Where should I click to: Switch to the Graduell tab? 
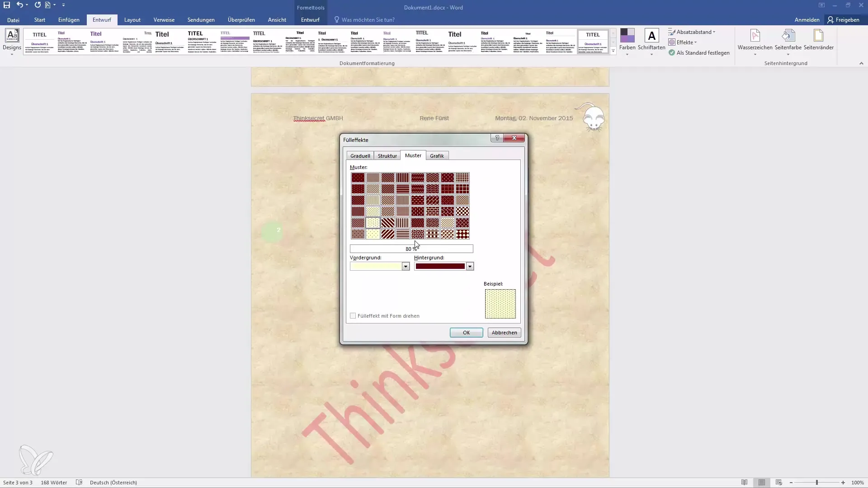coord(360,156)
